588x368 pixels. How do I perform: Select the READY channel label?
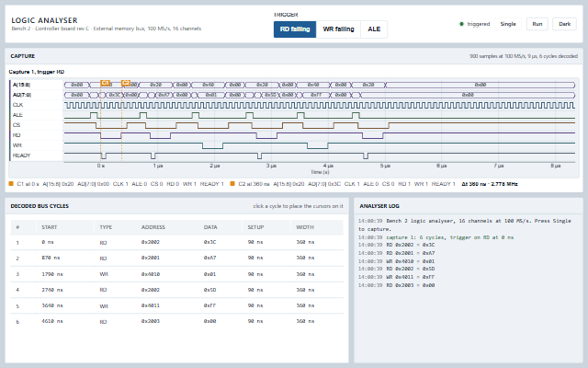[21, 155]
